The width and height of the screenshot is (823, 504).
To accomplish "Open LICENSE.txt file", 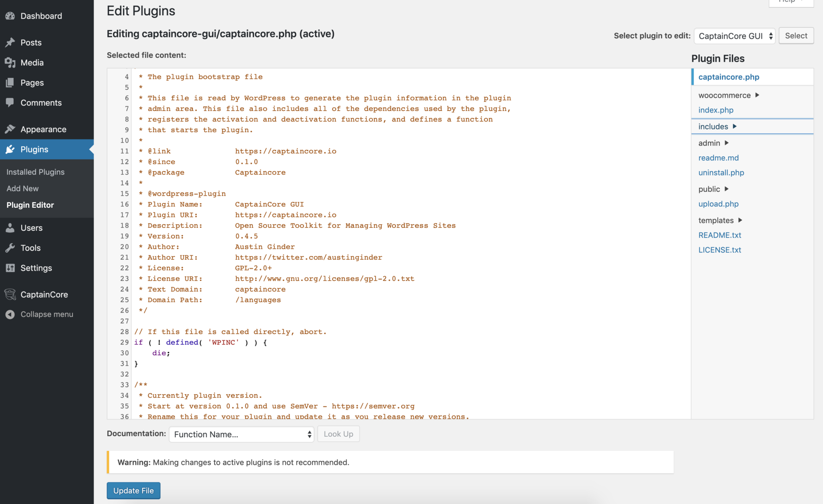I will [720, 250].
